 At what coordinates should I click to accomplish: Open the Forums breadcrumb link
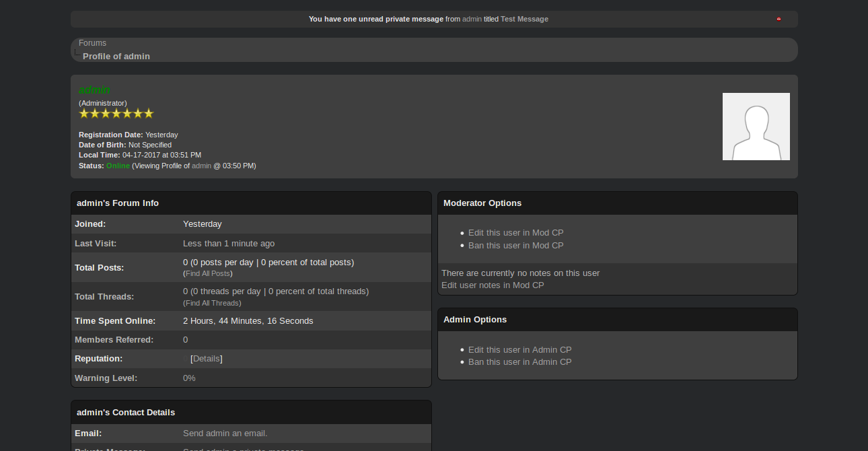(92, 43)
